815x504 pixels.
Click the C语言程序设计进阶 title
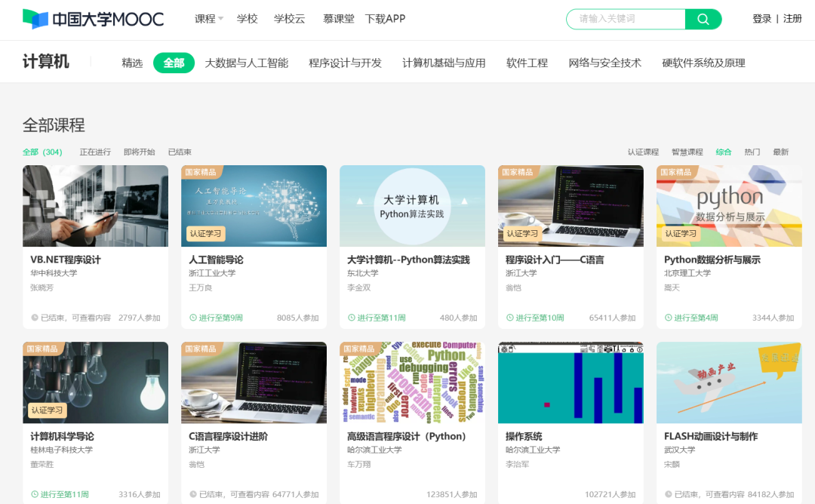228,436
